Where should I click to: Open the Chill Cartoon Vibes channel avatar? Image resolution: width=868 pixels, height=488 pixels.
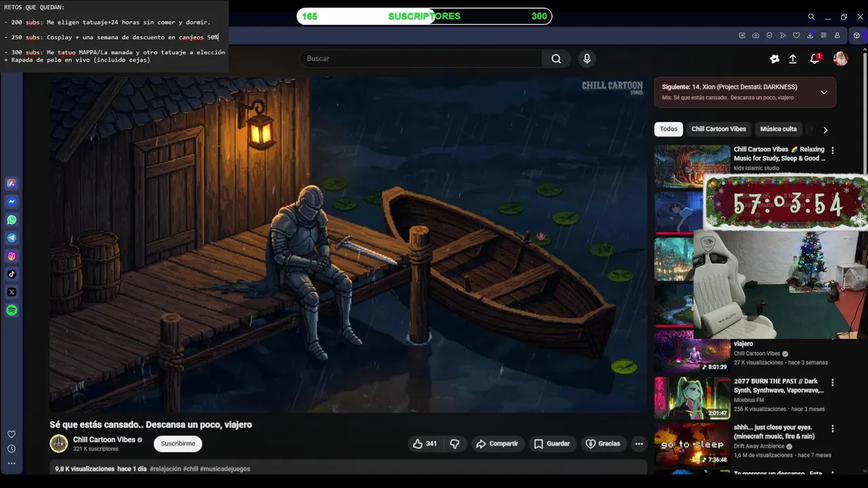tap(59, 444)
